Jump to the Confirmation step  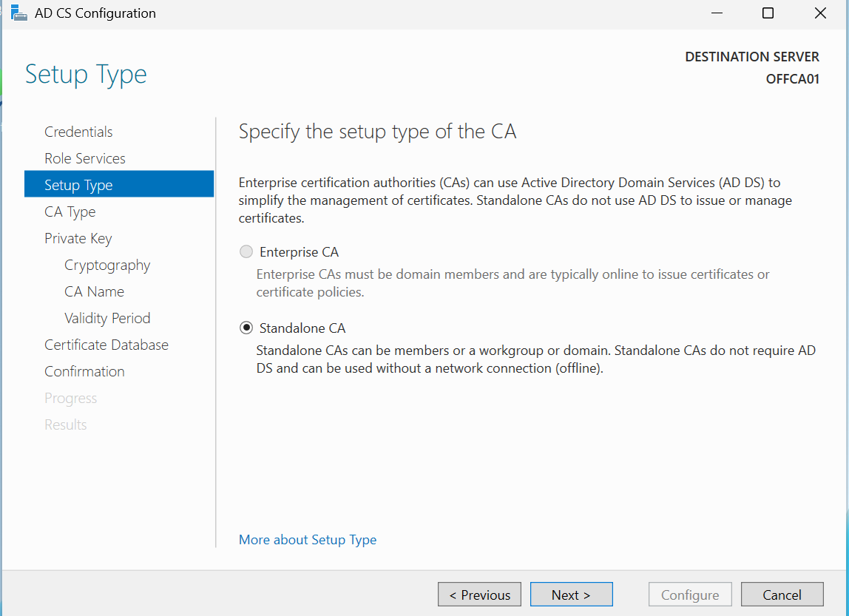tap(84, 371)
